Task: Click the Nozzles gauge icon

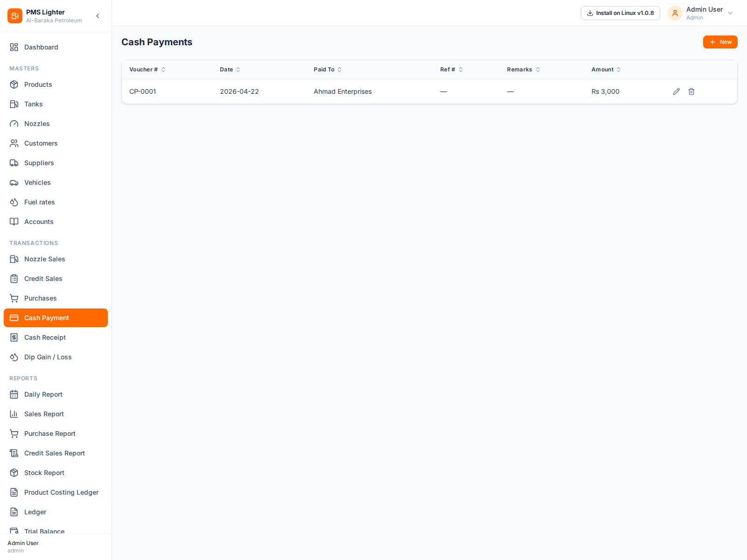Action: click(14, 124)
